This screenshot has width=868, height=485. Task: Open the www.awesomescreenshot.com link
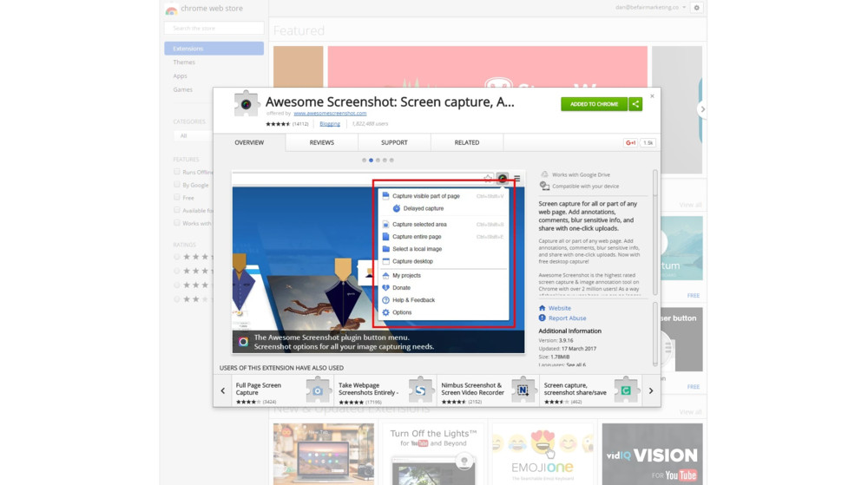point(330,114)
